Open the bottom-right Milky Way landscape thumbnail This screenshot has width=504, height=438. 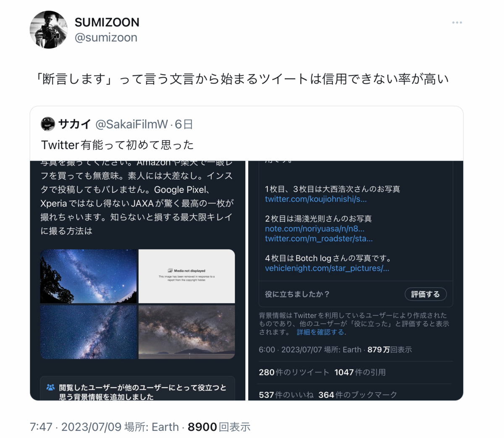click(x=186, y=332)
